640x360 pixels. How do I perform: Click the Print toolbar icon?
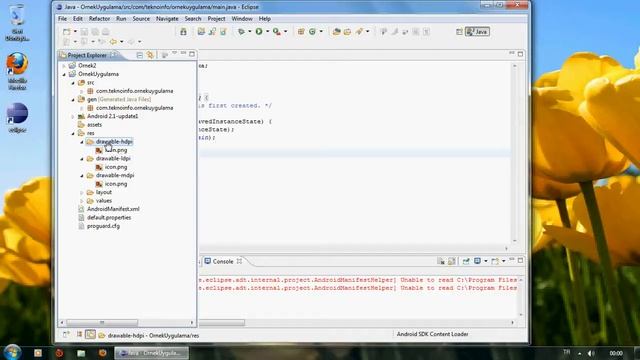106,31
